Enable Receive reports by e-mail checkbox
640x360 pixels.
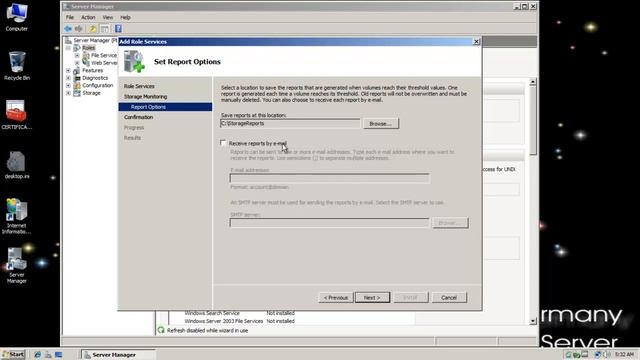pos(223,143)
